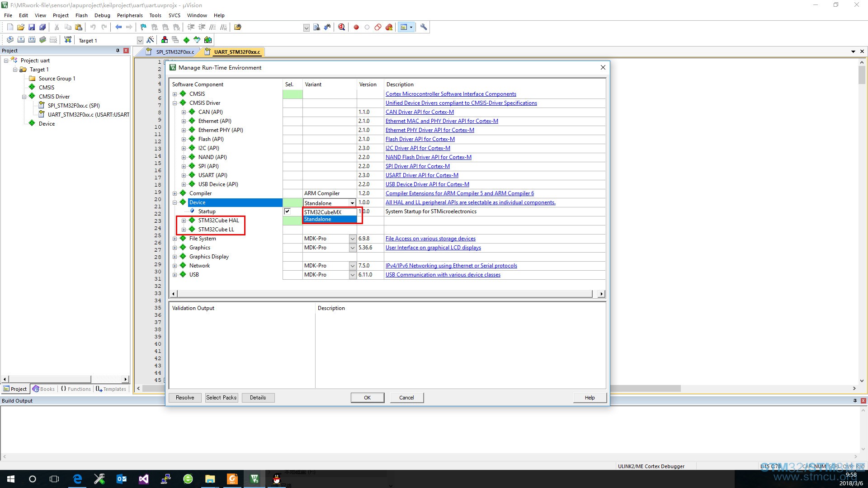Expand the STM32Cube LL node
The width and height of the screenshot is (868, 488).
tap(184, 230)
